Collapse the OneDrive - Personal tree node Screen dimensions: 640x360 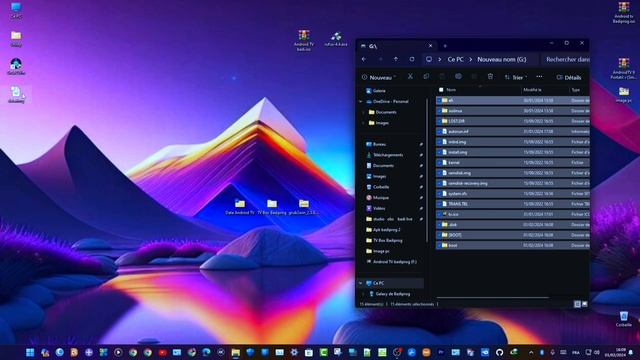click(x=360, y=101)
